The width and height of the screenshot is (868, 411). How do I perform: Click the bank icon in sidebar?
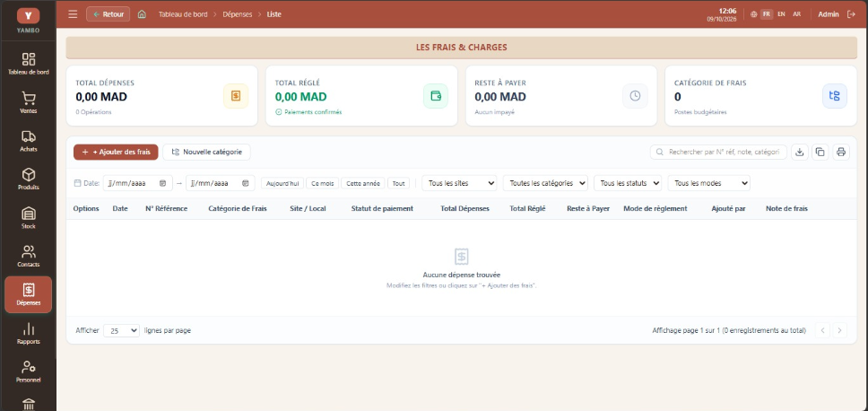(x=28, y=405)
